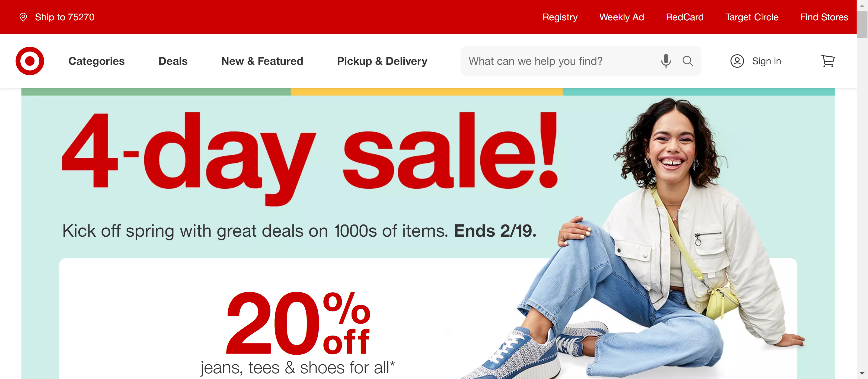
Task: Expand the Pickup & Delivery menu
Action: [x=382, y=61]
